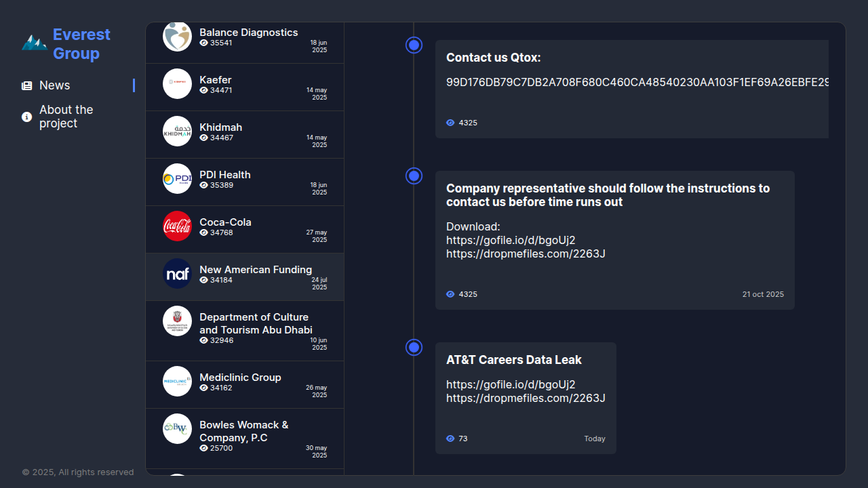Click the Khidmah logo
The height and width of the screenshot is (488, 868).
(177, 131)
